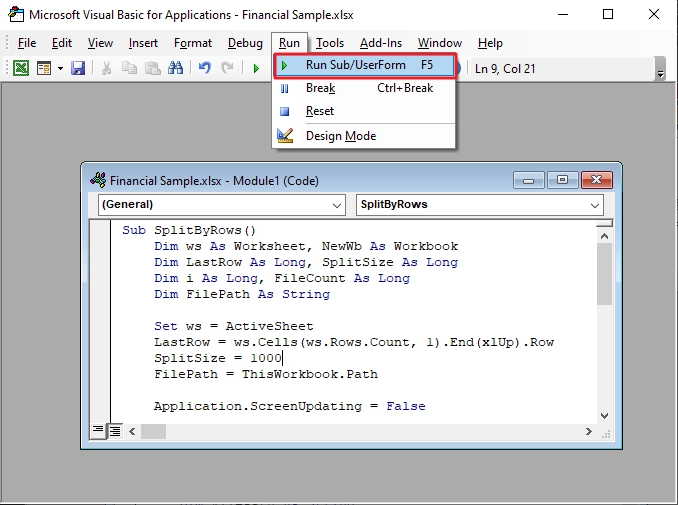
Task: Click the margin indicator bar beside the Sub SplitByRows line
Action: click(100, 230)
